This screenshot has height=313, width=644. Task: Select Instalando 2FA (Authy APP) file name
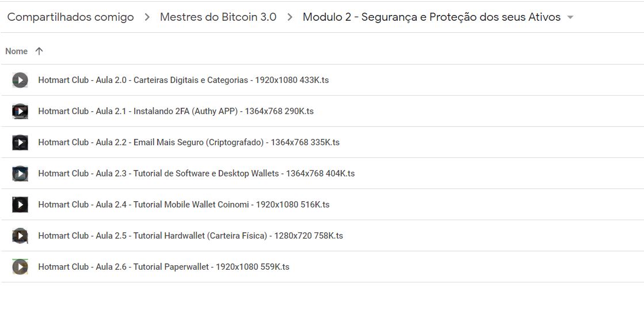pos(176,111)
